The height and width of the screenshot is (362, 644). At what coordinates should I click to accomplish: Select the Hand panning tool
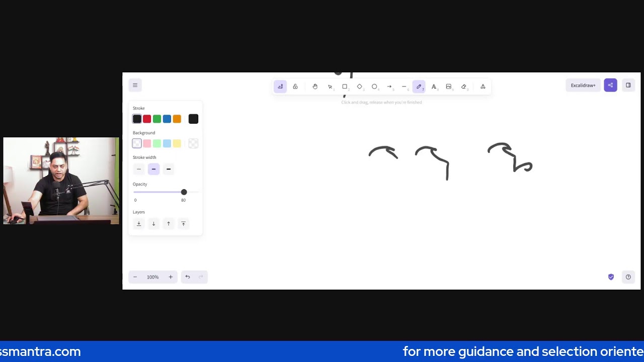[315, 86]
